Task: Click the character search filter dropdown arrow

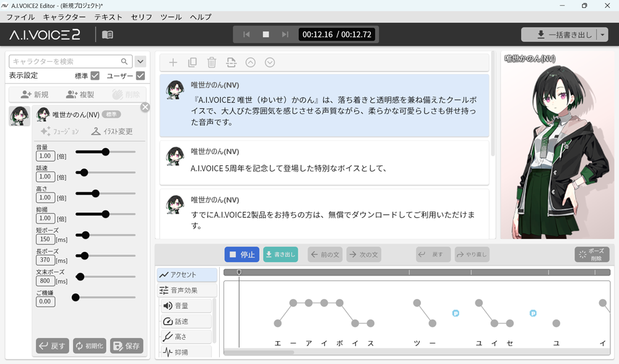Action: point(141,61)
